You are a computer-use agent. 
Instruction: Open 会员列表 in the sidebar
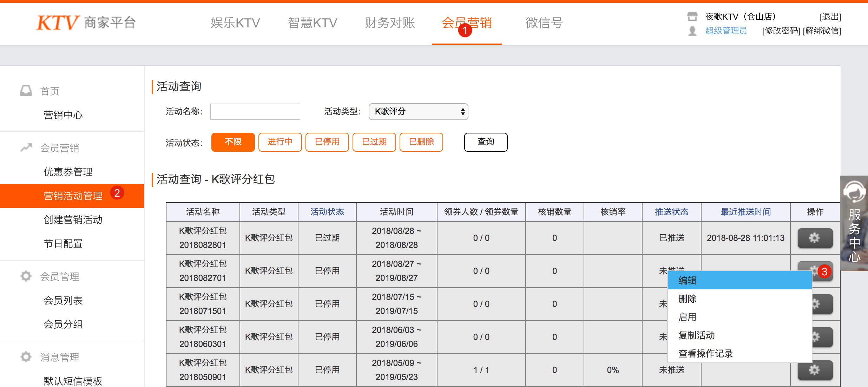click(63, 300)
